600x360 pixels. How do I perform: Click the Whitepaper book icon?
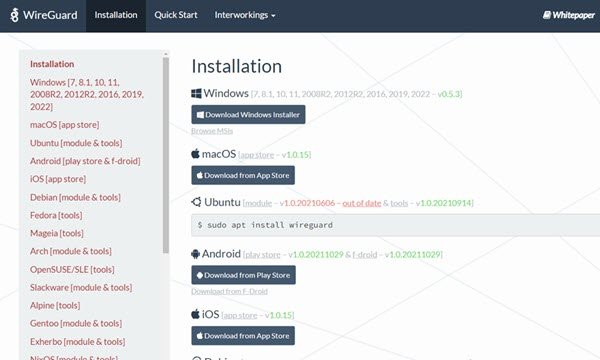(x=547, y=15)
